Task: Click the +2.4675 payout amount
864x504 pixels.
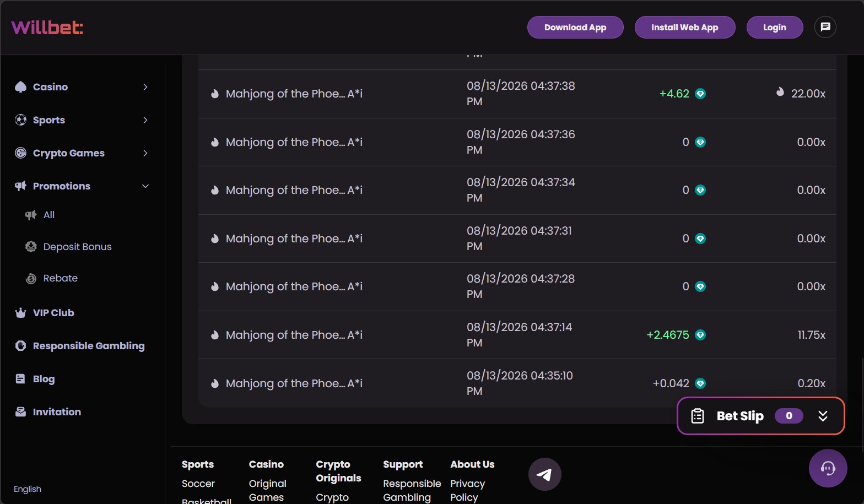Action: [668, 335]
